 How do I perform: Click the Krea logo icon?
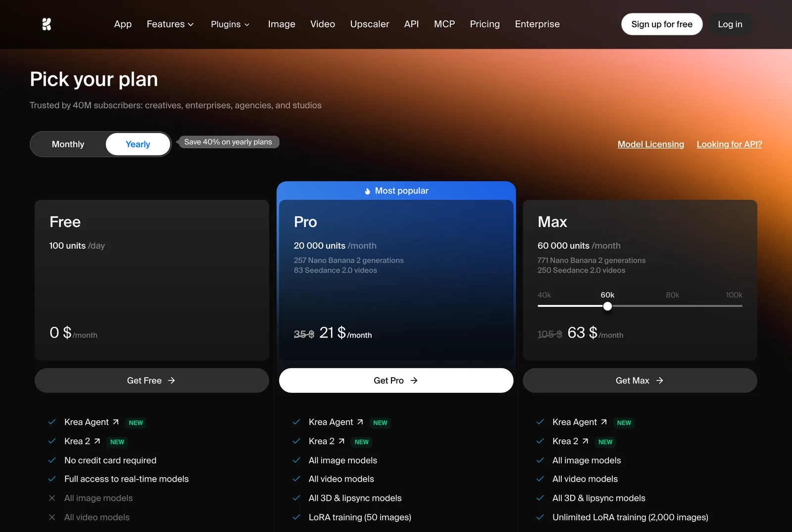click(47, 24)
